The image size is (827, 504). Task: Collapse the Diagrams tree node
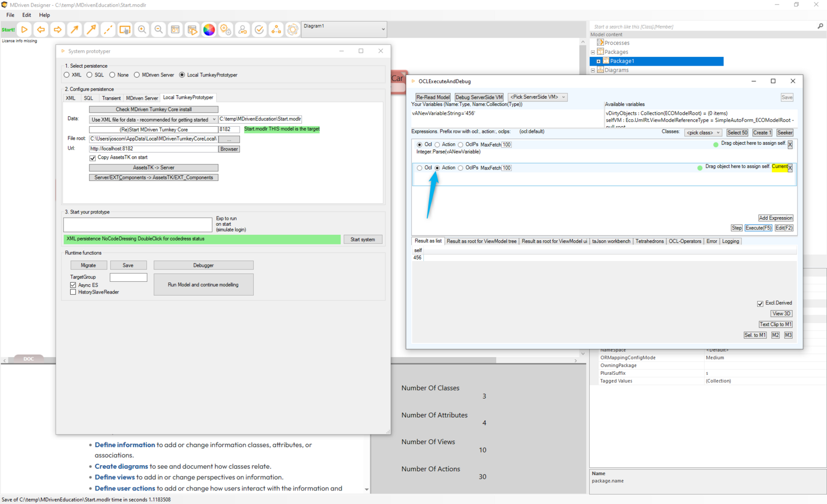[x=593, y=70]
